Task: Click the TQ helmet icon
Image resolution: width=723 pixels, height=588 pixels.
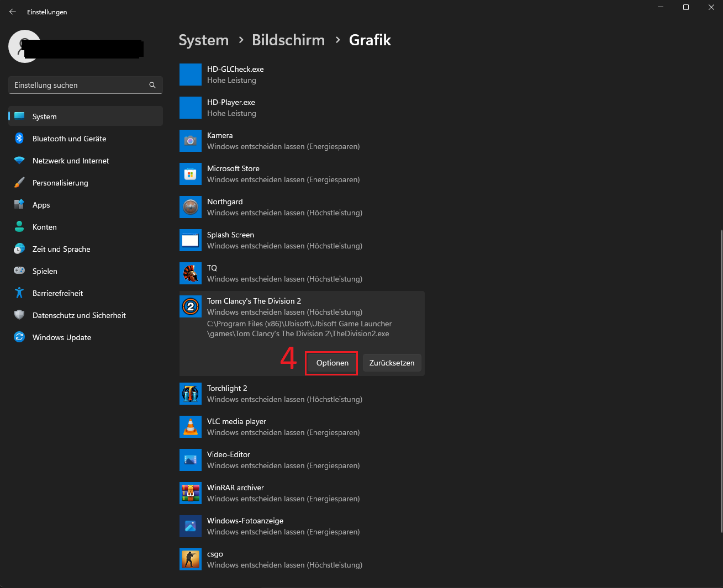Action: click(x=191, y=273)
